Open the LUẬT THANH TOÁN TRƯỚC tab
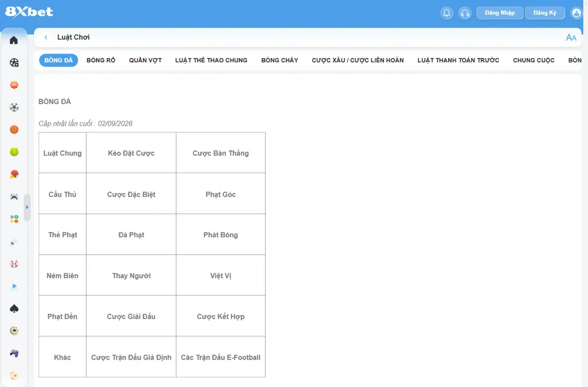 [x=458, y=60]
